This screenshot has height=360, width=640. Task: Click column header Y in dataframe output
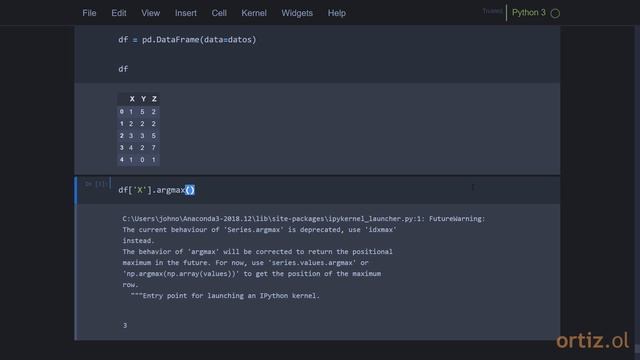pyautogui.click(x=143, y=99)
